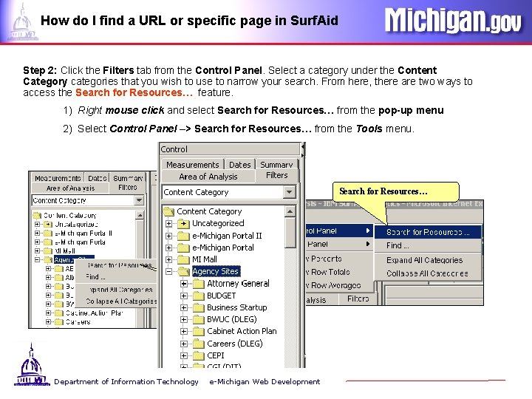Choose Search for Resources in Tools submenu

pyautogui.click(x=428, y=232)
